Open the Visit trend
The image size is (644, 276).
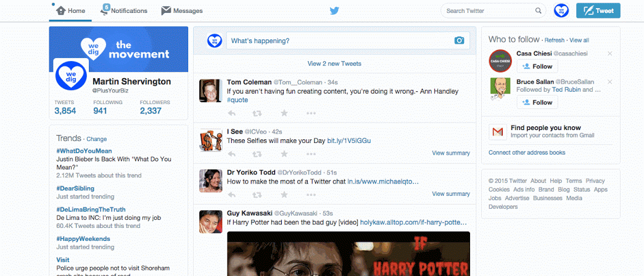tap(63, 259)
